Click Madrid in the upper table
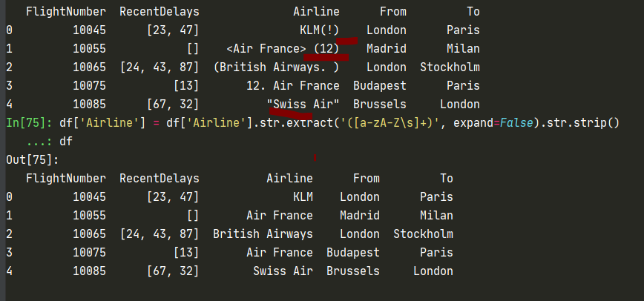The height and width of the screenshot is (301, 644). pyautogui.click(x=386, y=49)
